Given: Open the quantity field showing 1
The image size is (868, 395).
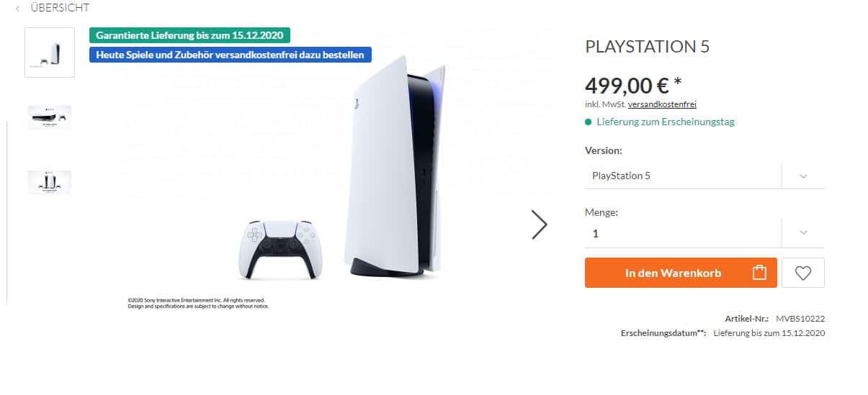Looking at the screenshot, I should [682, 233].
